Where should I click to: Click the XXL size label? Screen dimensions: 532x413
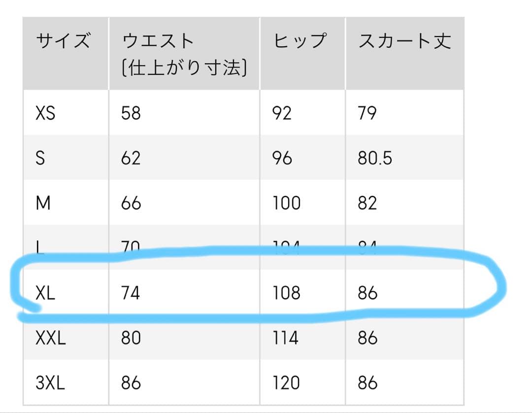[x=50, y=338]
